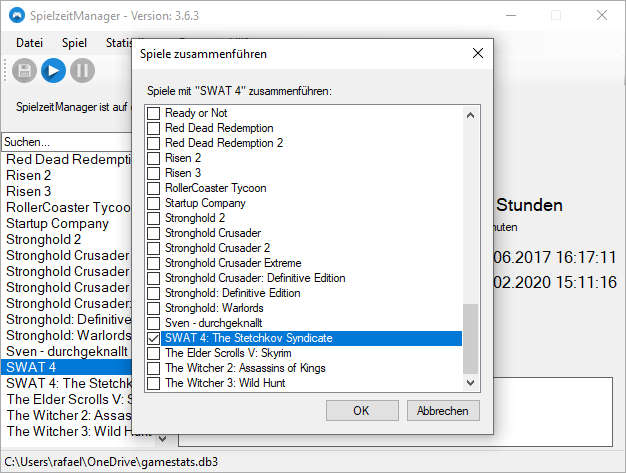Click the pause icon in toolbar
The image size is (626, 473).
pyautogui.click(x=82, y=70)
